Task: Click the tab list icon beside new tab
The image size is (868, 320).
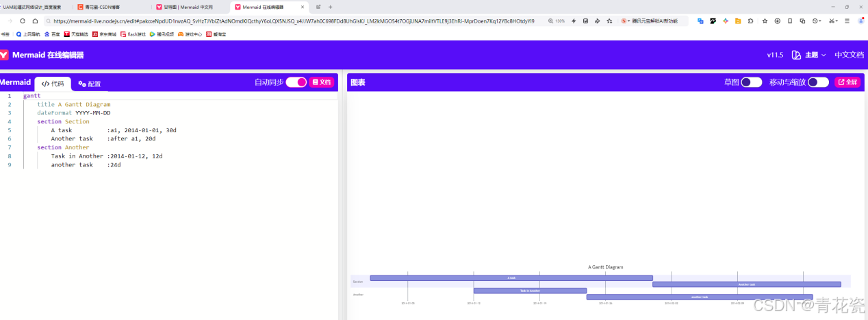Action: pos(318,7)
